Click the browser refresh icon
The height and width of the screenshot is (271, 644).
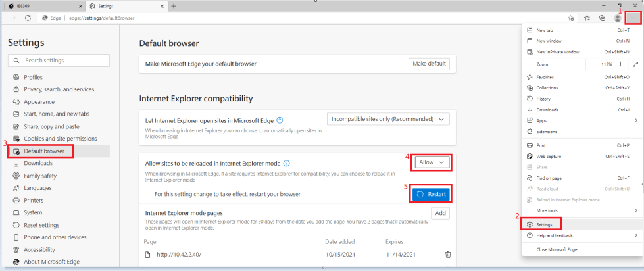[x=28, y=18]
